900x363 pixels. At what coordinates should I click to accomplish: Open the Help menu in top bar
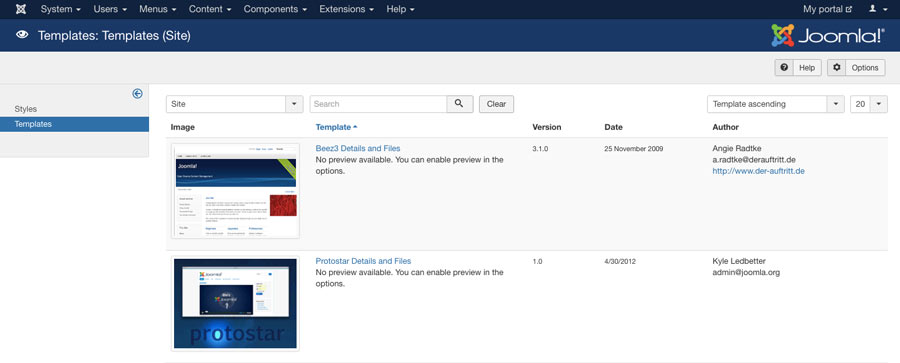coord(401,9)
